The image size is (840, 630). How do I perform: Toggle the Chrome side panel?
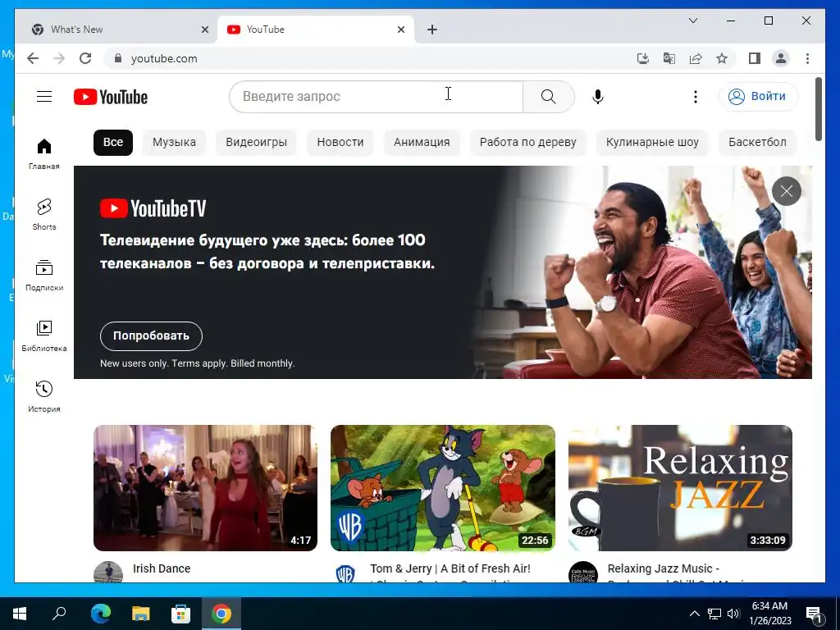[755, 58]
